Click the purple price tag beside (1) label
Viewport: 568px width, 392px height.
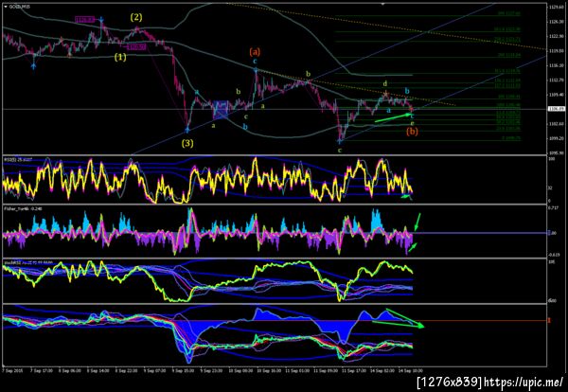(x=137, y=46)
